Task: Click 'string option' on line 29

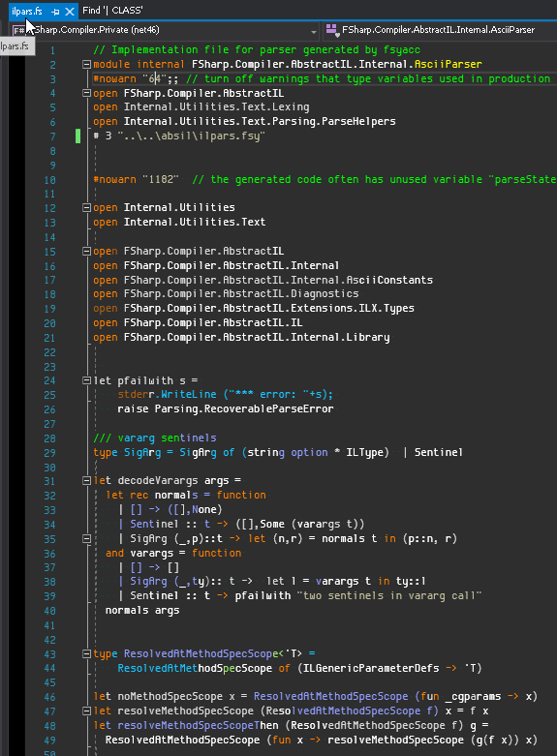Action: [x=287, y=452]
